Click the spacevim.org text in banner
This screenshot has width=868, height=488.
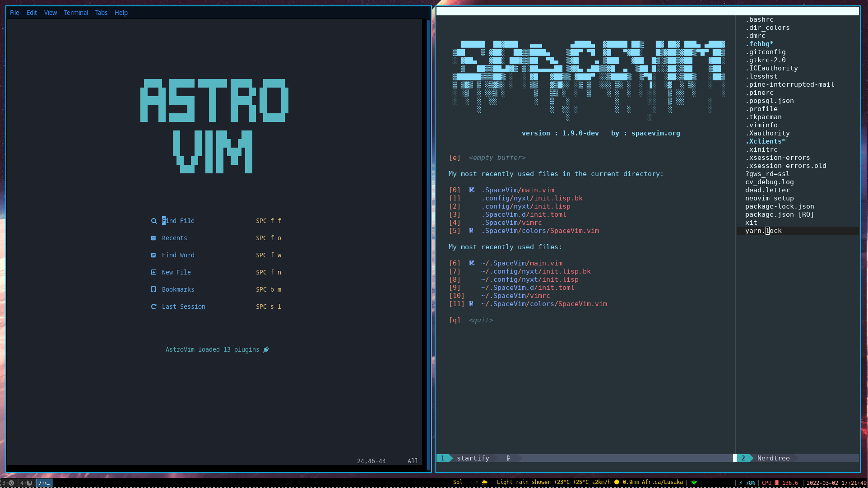[655, 133]
